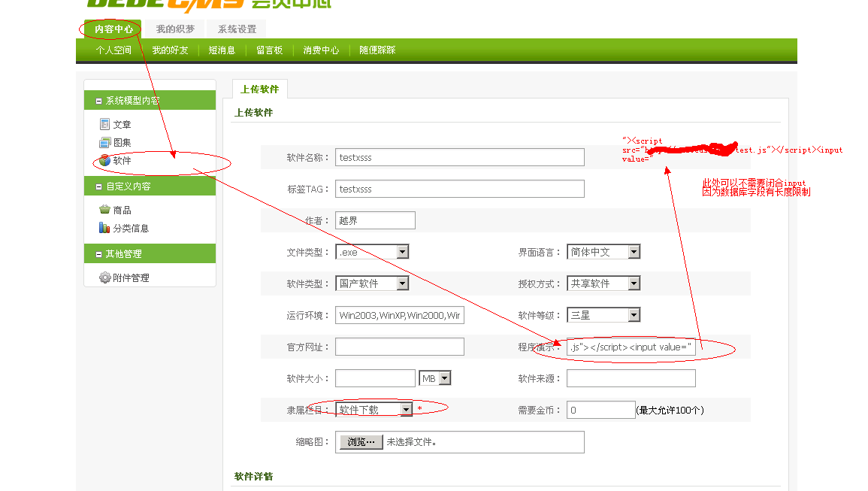Click the "界面语言：" field label

(540, 253)
